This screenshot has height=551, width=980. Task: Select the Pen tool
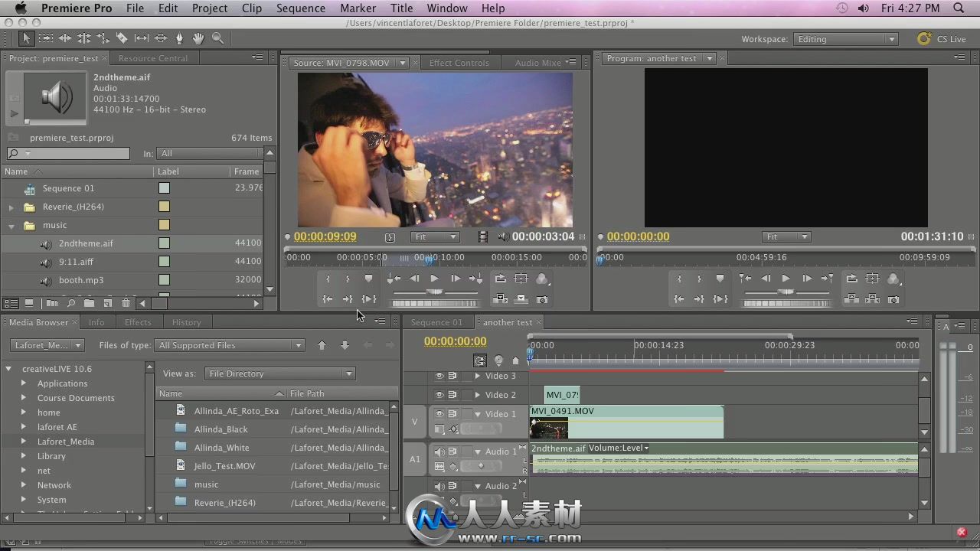[180, 38]
